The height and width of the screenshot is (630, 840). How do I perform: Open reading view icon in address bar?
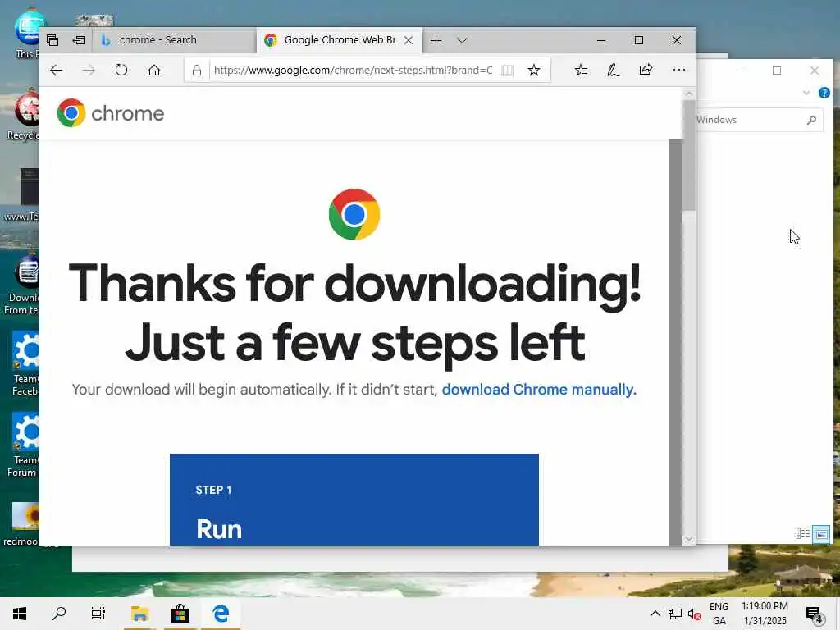click(507, 71)
